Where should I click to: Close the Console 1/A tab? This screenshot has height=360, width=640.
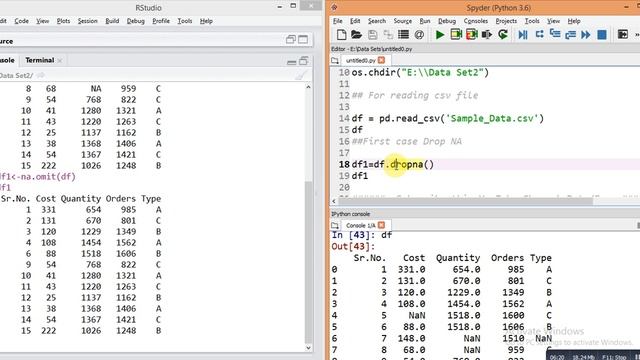click(381, 225)
